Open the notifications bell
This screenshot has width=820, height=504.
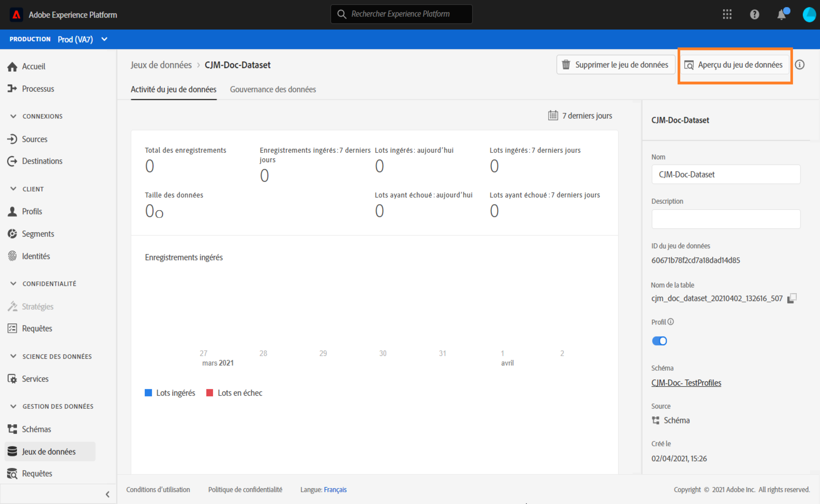[x=781, y=15]
